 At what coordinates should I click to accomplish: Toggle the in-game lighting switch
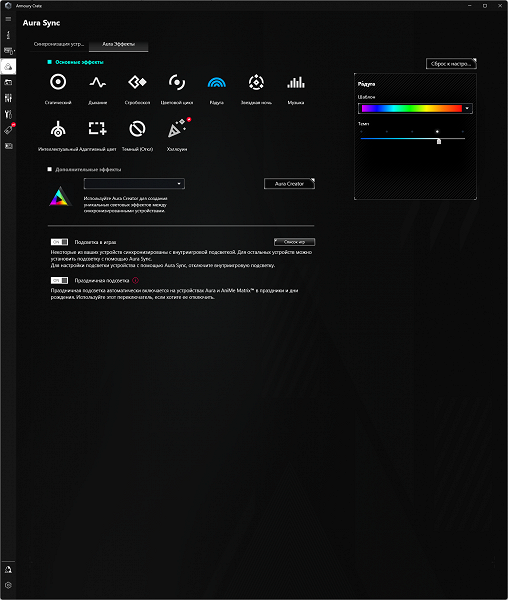click(59, 242)
